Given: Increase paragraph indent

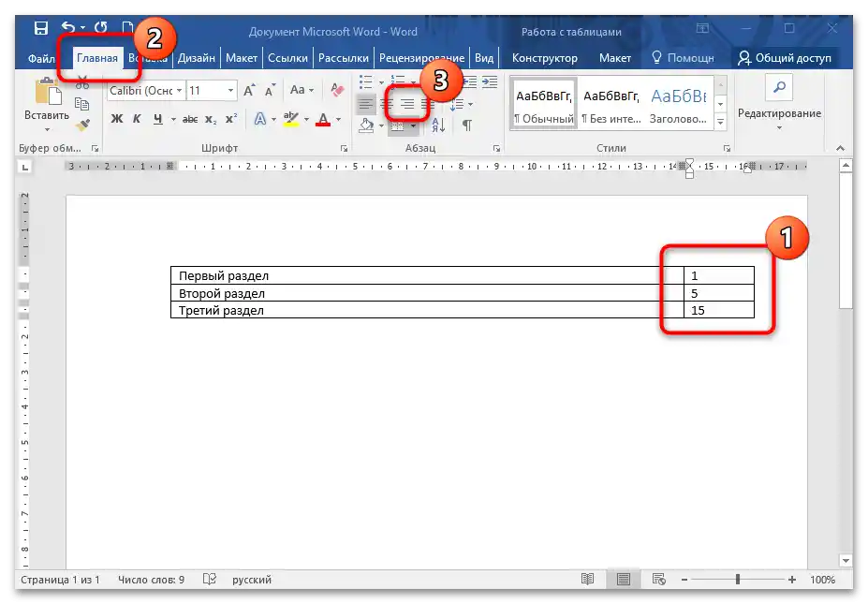Looking at the screenshot, I should (x=490, y=82).
